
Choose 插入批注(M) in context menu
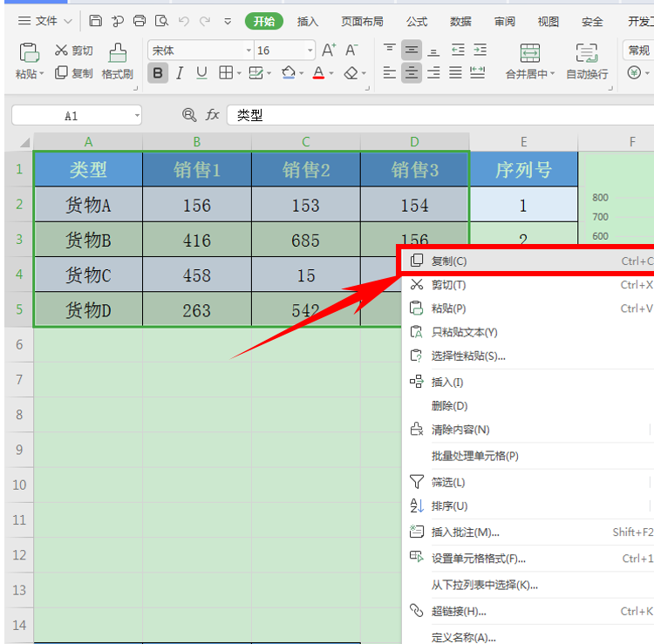[528, 532]
